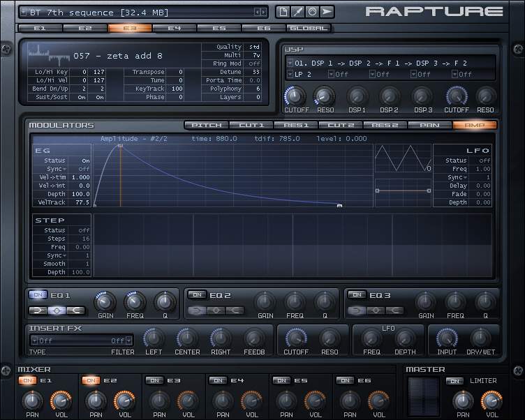
Task: Click the Insert FX FEEDB knob
Action: pyautogui.click(x=254, y=338)
